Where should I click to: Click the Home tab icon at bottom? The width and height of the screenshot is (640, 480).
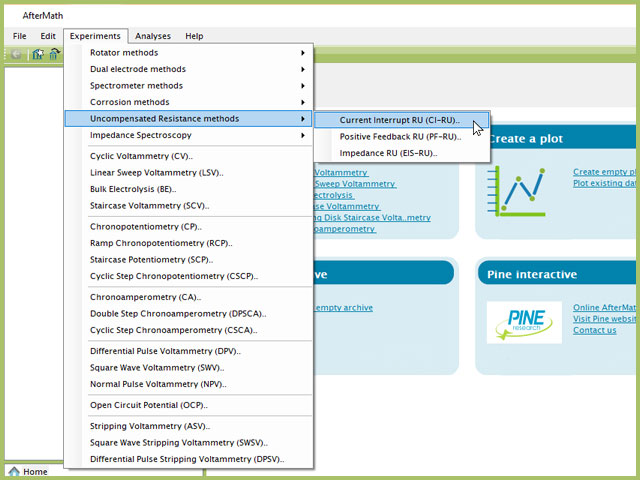(14, 472)
